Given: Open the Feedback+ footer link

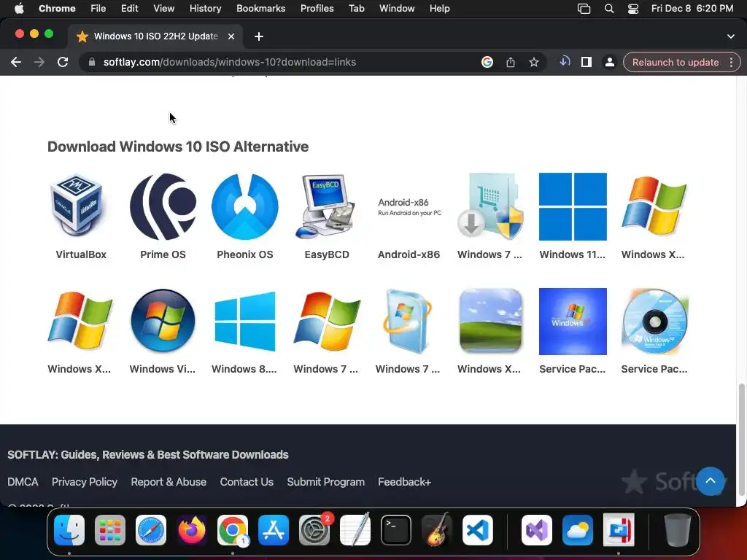Looking at the screenshot, I should (x=404, y=482).
